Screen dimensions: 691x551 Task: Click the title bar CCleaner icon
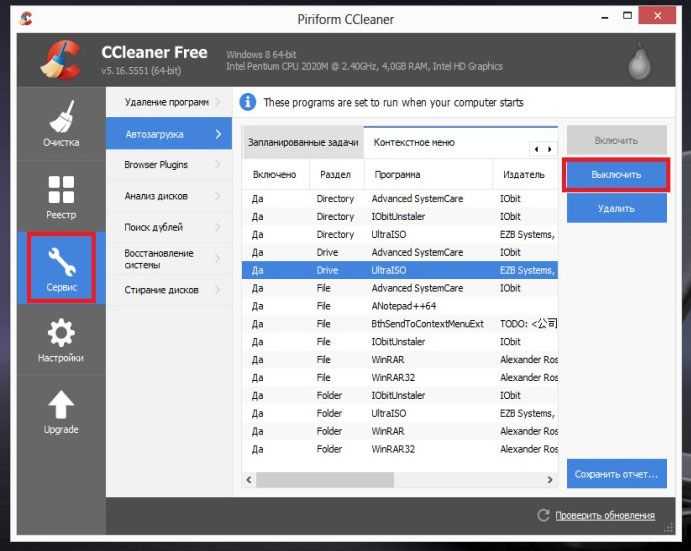[26, 19]
